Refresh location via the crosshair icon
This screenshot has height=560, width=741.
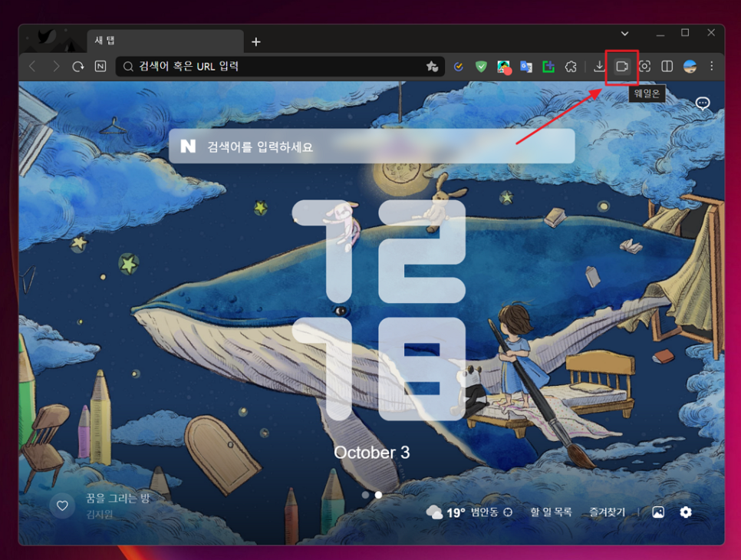tap(508, 512)
